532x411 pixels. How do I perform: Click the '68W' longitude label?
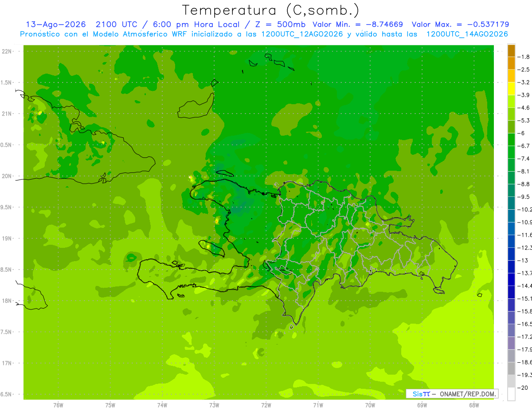click(474, 405)
